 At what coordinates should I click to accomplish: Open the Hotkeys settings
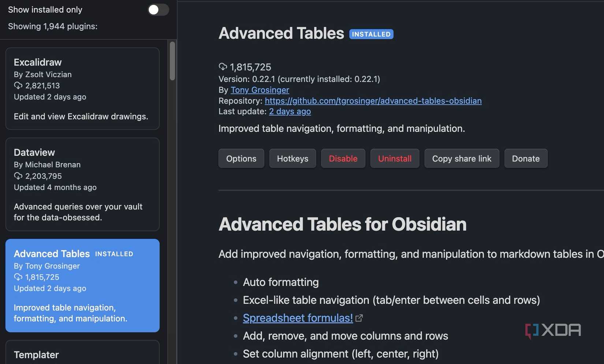(292, 158)
